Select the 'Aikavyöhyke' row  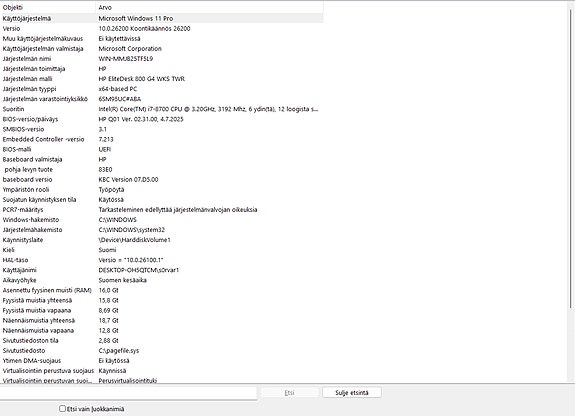pyautogui.click(x=19, y=280)
